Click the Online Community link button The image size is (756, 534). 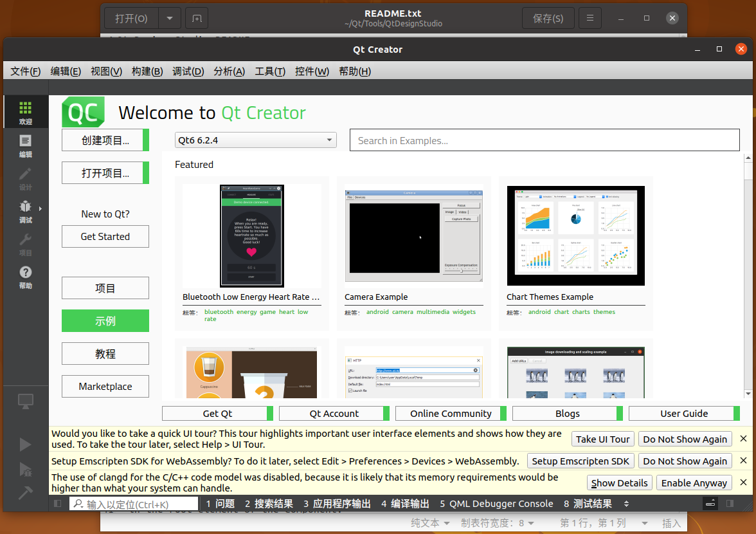(451, 414)
